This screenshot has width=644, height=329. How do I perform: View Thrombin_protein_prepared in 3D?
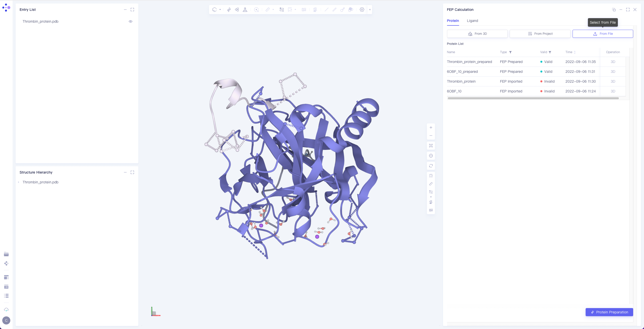coord(613,62)
